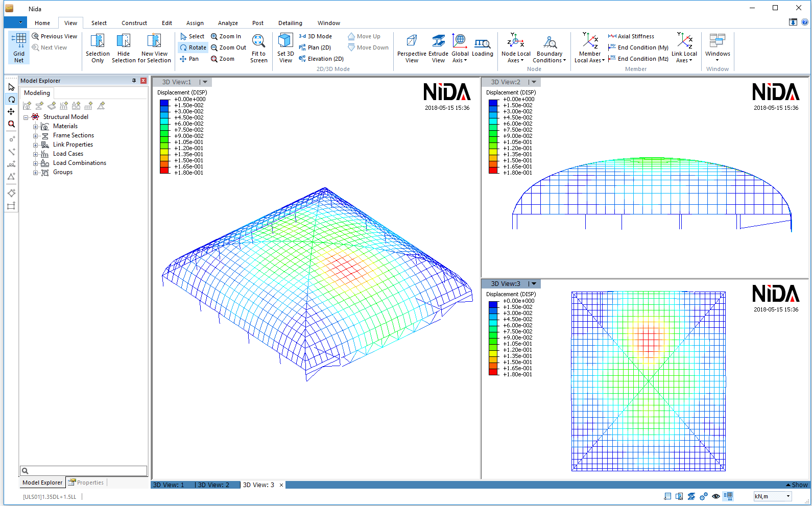Switch to the Properties panel tab
This screenshot has width=812, height=506.
point(86,483)
